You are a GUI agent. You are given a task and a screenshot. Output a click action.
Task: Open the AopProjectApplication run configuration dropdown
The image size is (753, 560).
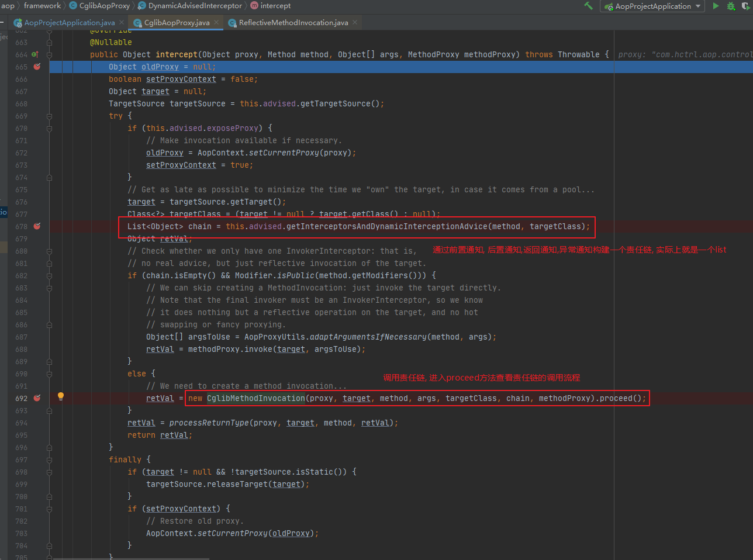[653, 6]
